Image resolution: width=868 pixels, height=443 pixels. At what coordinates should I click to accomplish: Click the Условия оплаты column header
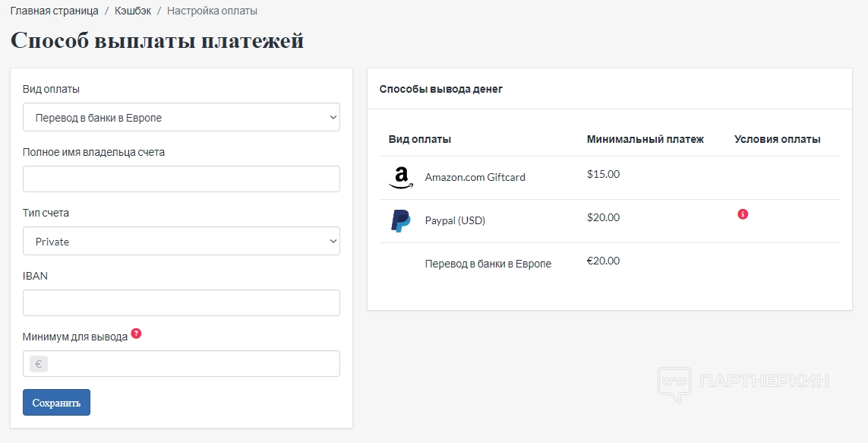[x=778, y=140]
